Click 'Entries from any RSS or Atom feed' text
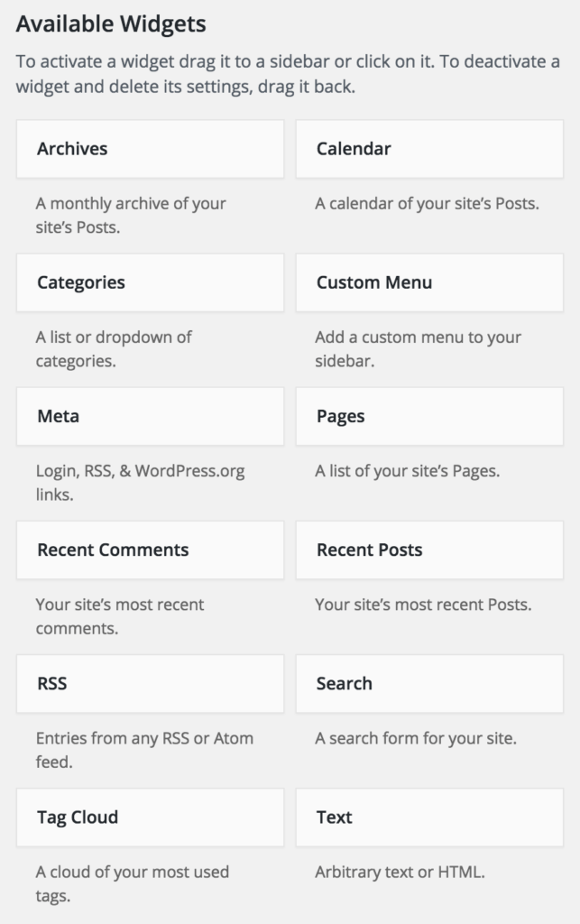This screenshot has width=580, height=924. point(144,750)
